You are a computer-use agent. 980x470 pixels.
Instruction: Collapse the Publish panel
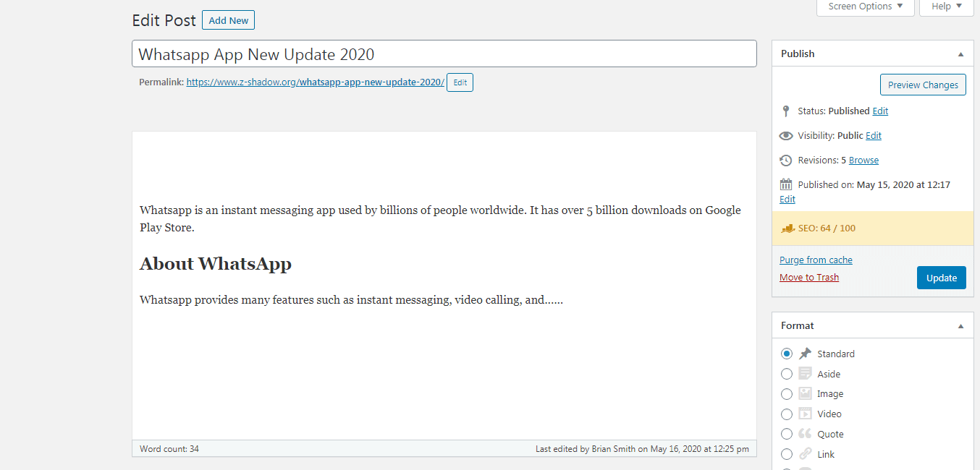pos(960,54)
